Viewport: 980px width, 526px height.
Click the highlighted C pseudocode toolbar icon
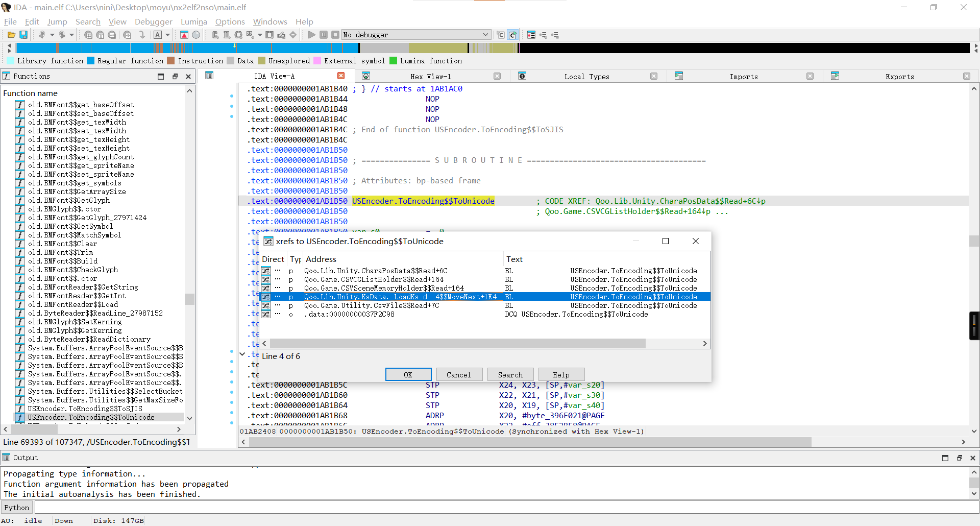tap(513, 35)
